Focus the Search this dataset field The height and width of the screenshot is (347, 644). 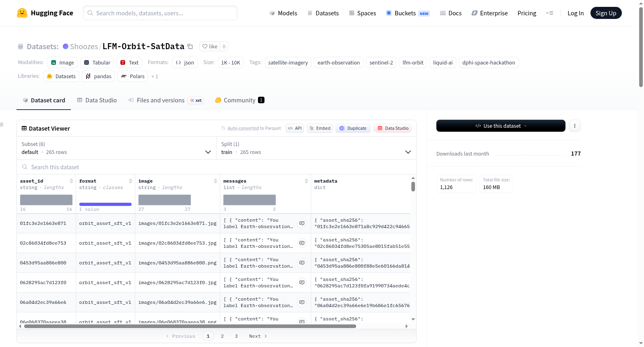217,167
